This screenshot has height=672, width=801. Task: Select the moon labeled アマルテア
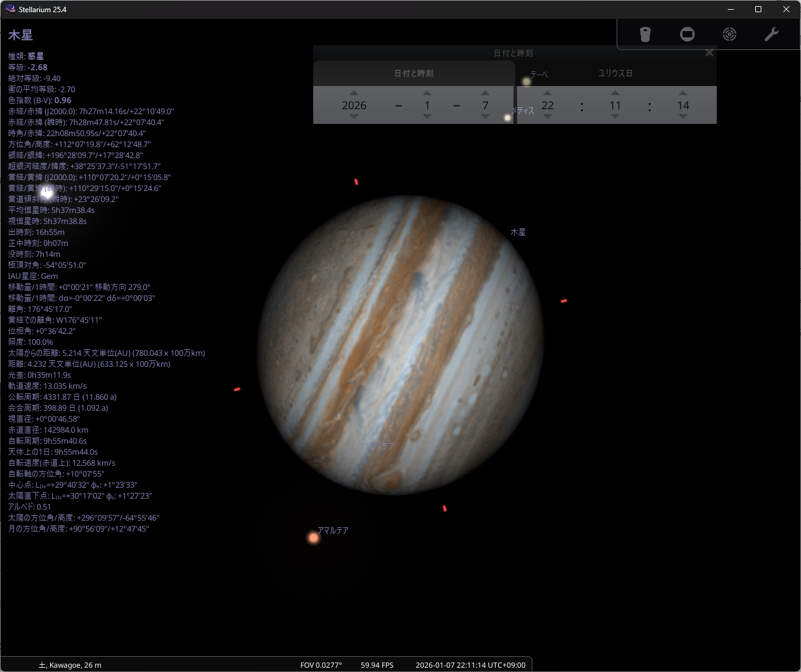[x=314, y=538]
